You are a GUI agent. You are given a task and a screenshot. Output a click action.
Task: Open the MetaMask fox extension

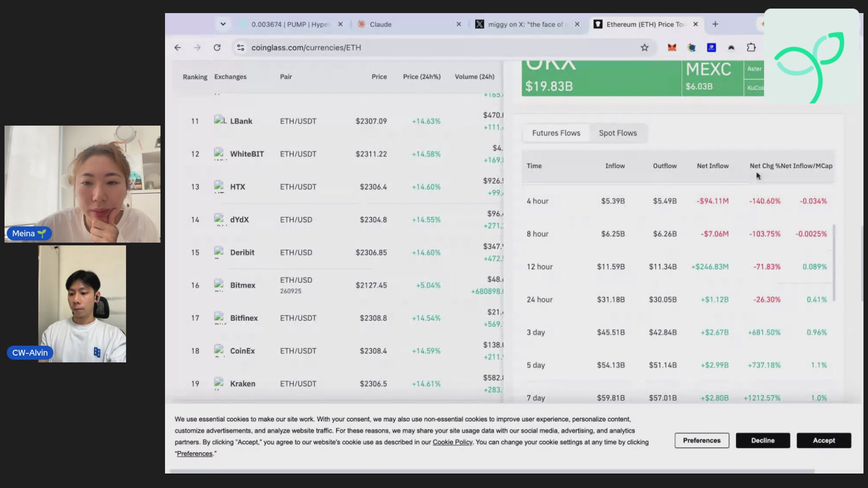pos(672,47)
